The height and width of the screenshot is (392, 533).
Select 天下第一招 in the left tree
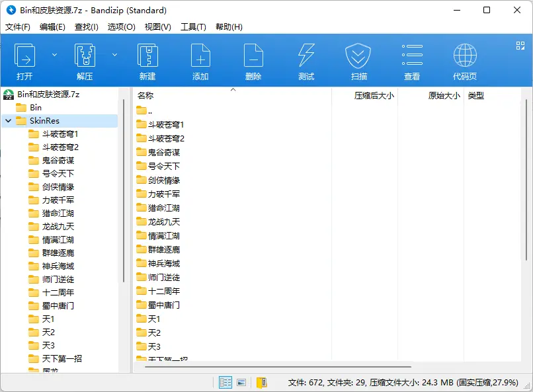point(62,358)
